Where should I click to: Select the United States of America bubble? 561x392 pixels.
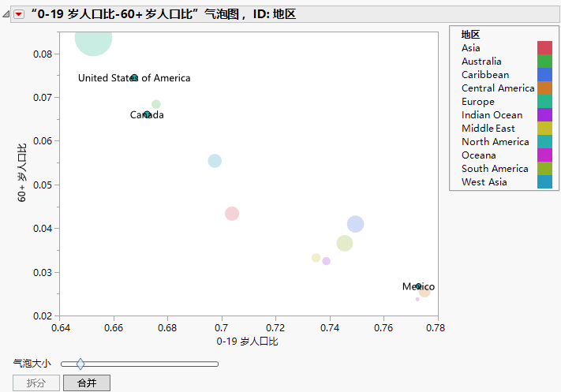pyautogui.click(x=134, y=77)
